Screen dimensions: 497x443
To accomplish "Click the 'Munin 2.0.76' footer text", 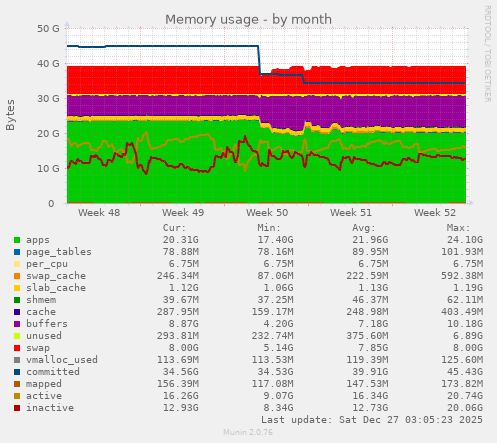I will (248, 432).
